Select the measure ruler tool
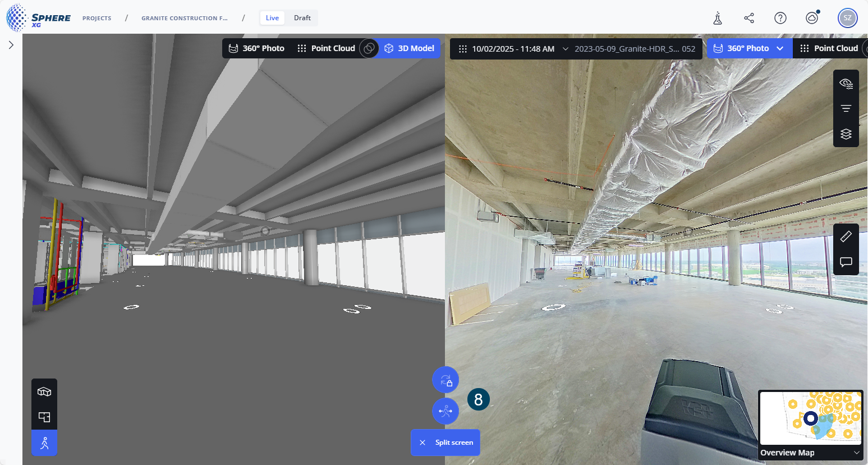The height and width of the screenshot is (465, 868). pos(846,237)
